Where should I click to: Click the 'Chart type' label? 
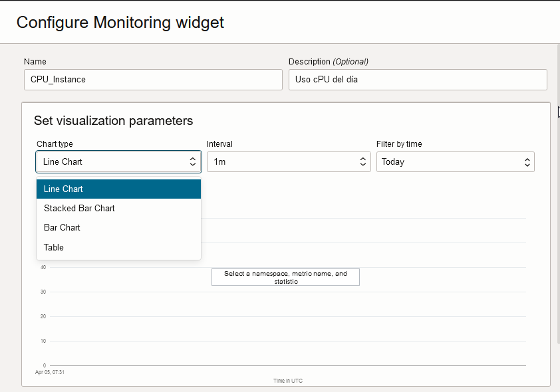click(55, 144)
